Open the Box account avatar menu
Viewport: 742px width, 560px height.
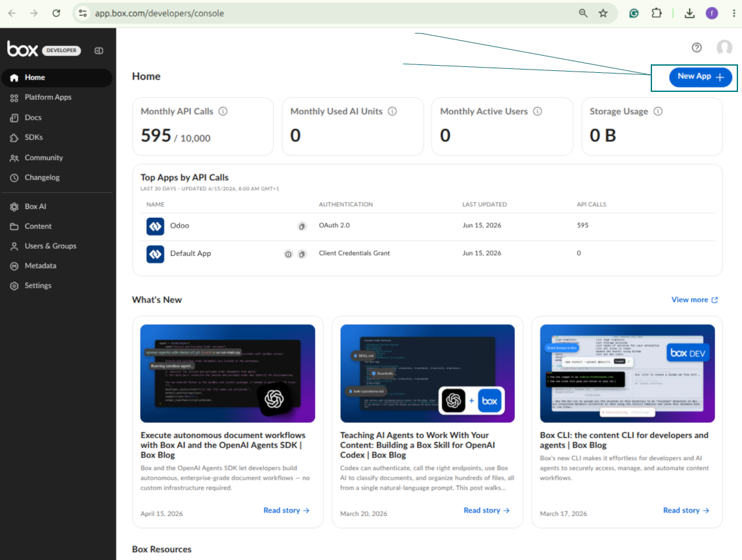click(724, 47)
